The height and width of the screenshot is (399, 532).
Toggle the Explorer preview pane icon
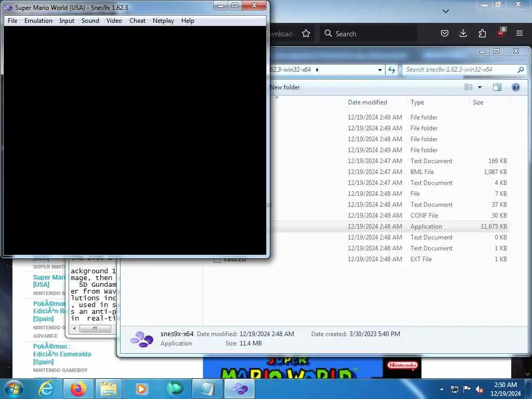[x=497, y=87]
